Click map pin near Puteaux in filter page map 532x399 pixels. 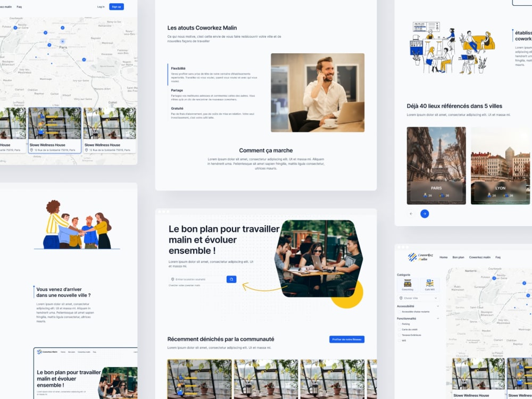coord(494,278)
